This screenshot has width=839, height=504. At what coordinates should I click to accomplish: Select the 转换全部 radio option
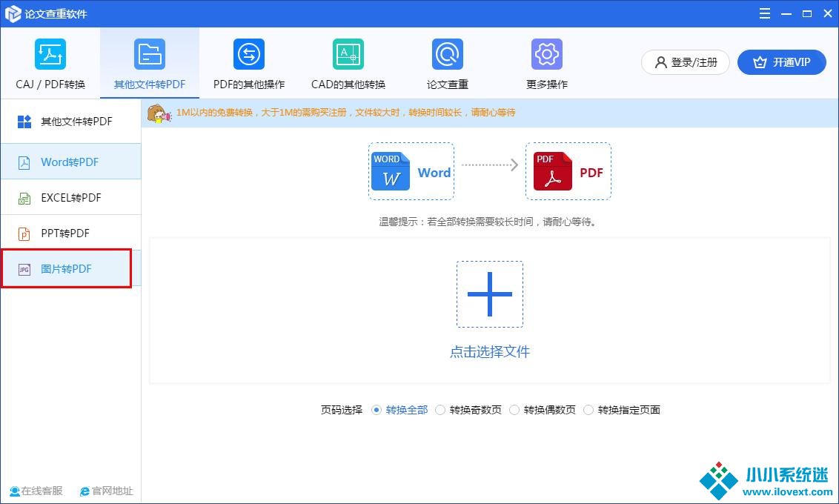pos(377,410)
